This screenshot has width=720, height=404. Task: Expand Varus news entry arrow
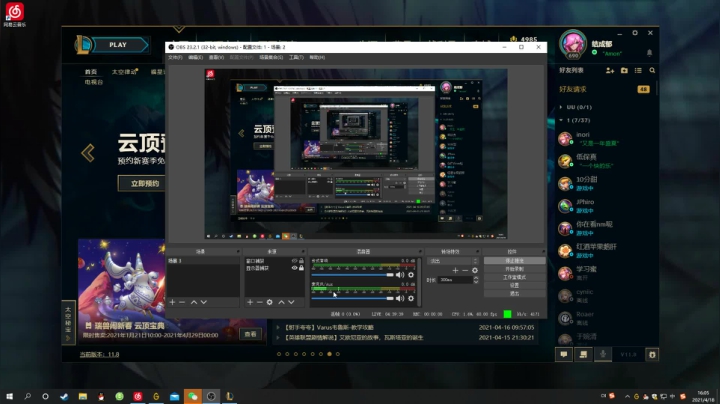tap(278, 327)
